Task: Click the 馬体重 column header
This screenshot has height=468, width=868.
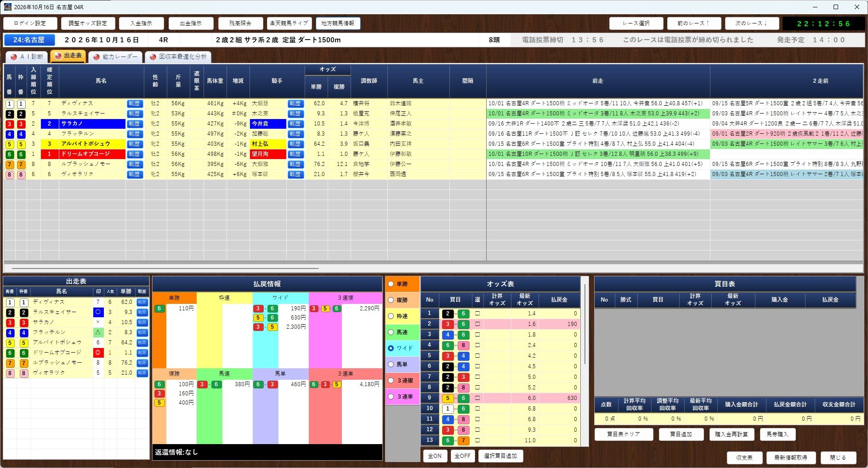Action: pos(215,81)
